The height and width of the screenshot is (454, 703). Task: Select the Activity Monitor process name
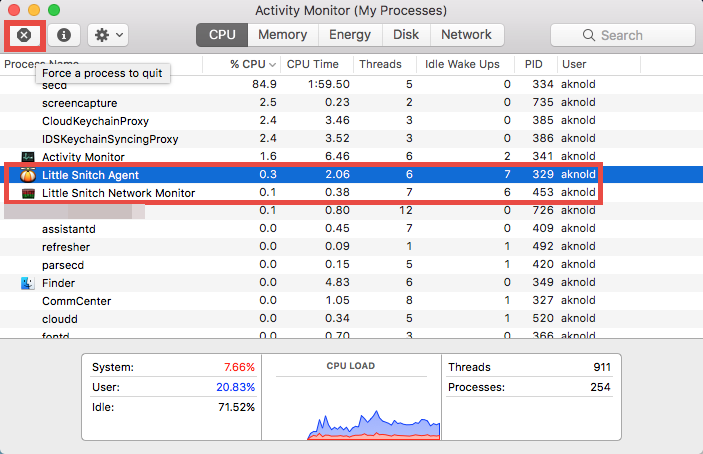[x=83, y=157]
